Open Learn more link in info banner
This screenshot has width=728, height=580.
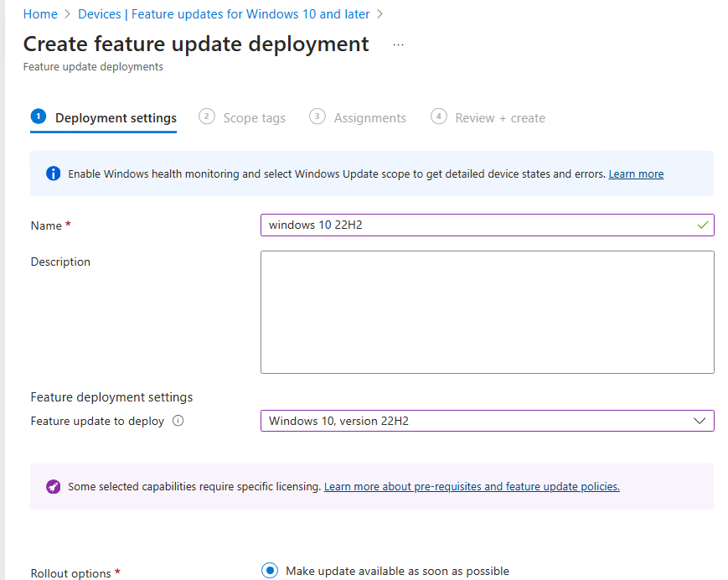636,173
